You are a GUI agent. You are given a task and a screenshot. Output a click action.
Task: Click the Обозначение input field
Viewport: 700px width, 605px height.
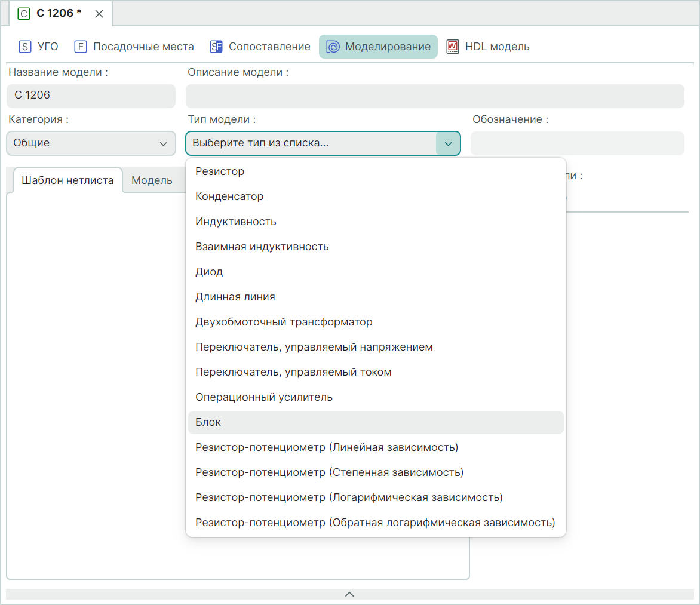577,143
